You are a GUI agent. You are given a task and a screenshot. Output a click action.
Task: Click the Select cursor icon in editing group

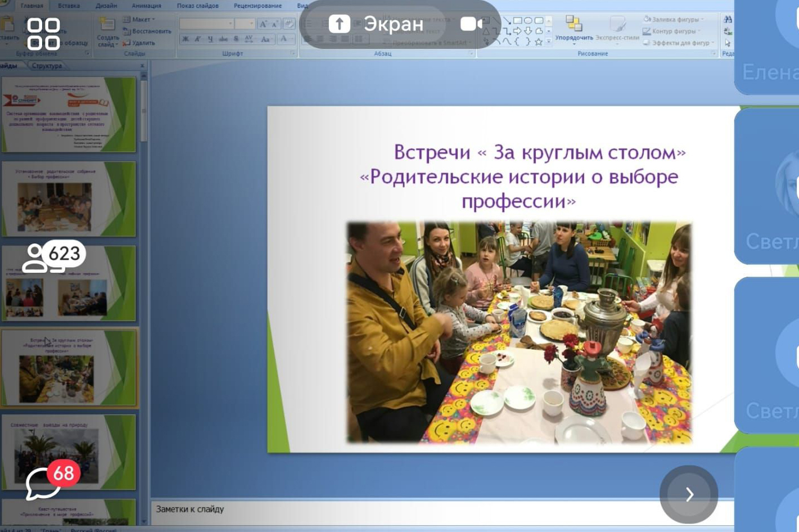(x=728, y=43)
